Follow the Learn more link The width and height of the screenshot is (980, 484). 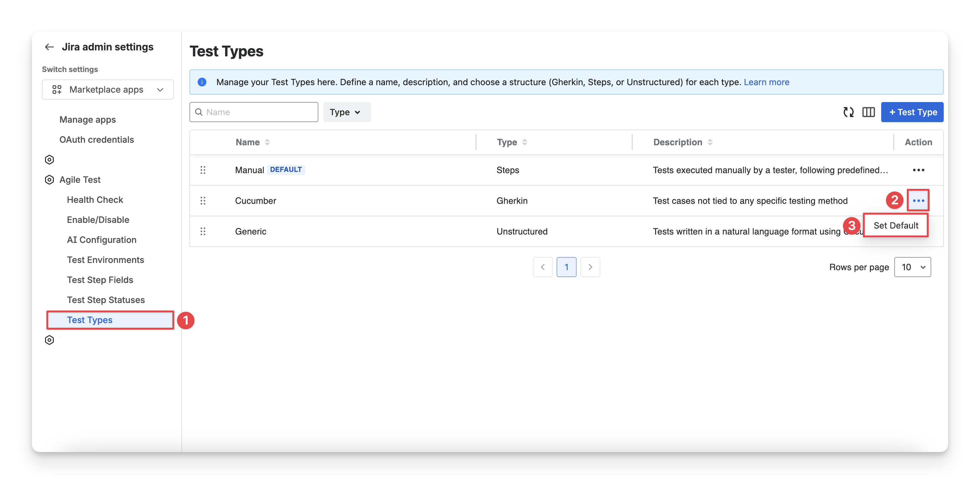pyautogui.click(x=766, y=82)
